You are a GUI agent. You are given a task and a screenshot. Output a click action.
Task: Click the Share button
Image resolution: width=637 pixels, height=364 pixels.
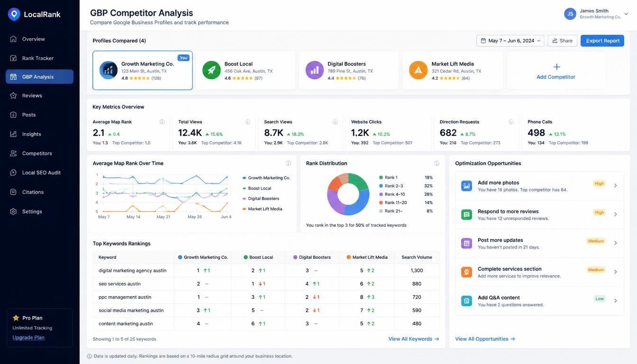(x=563, y=41)
